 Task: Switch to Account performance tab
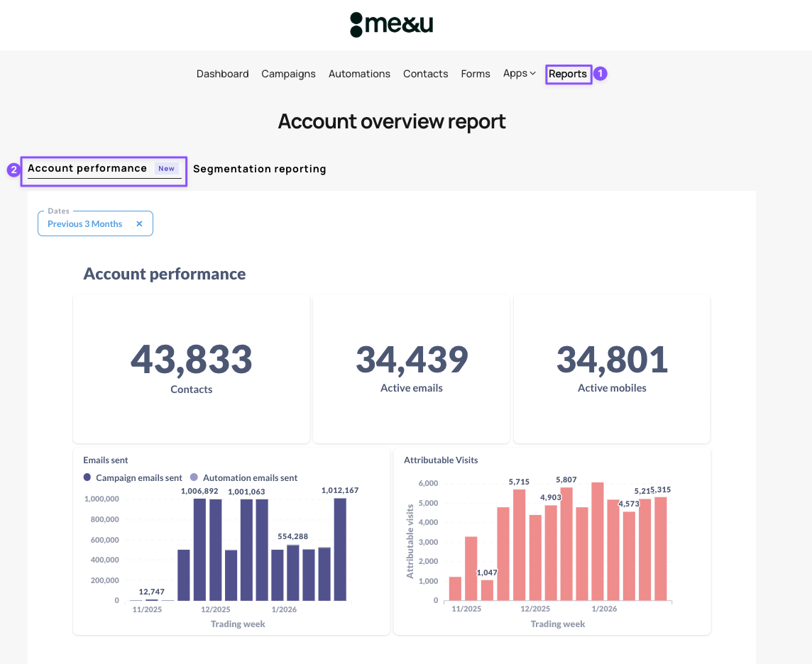click(87, 169)
